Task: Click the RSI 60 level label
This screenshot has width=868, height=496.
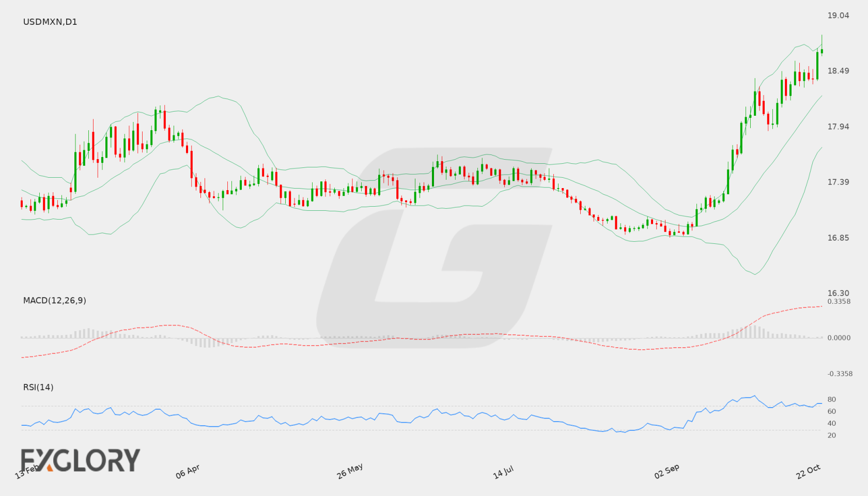Action: tap(832, 411)
